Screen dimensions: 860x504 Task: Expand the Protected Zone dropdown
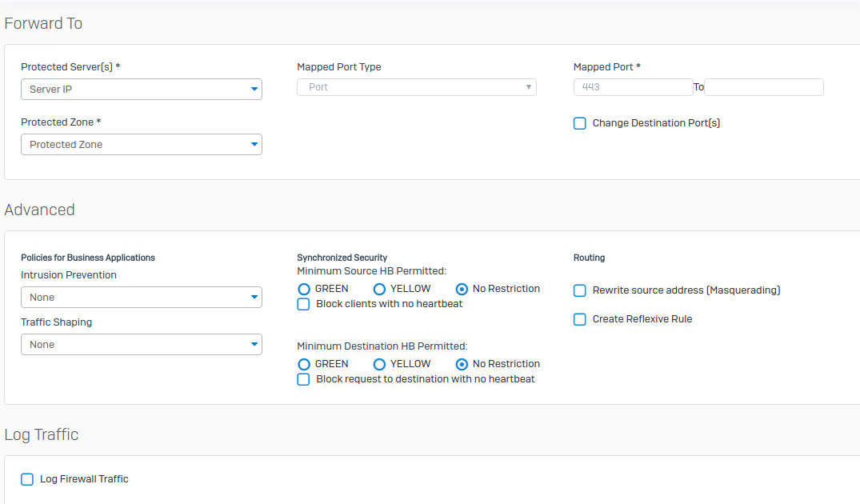click(x=141, y=145)
